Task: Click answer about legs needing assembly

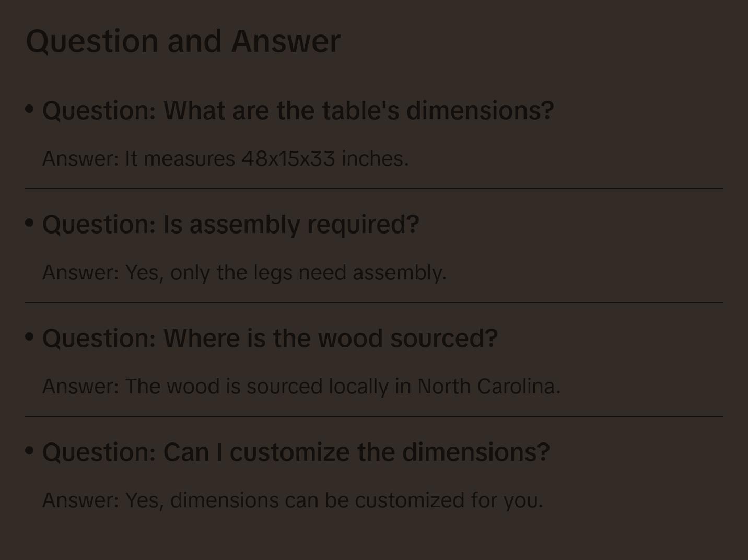Action: pyautogui.click(x=244, y=272)
